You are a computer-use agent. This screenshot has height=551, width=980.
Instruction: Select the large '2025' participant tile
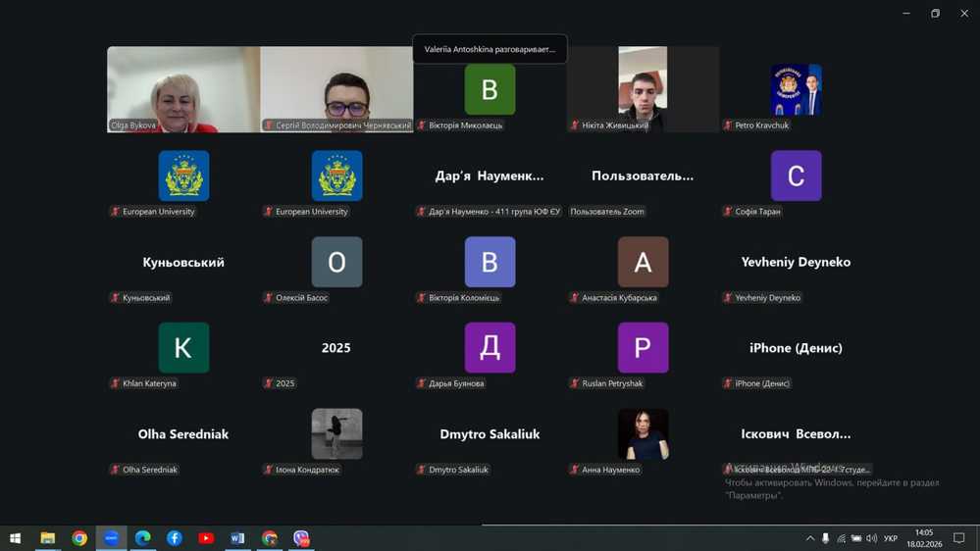336,348
